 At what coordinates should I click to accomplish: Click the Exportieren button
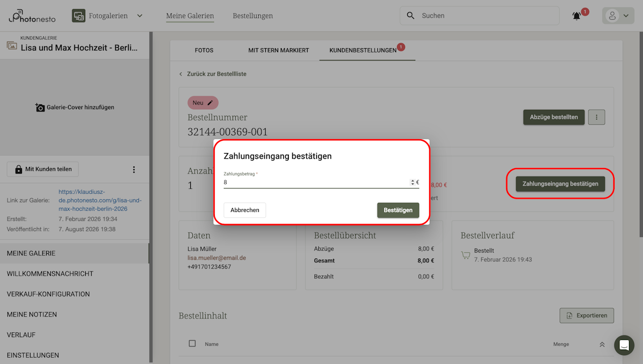(x=587, y=315)
